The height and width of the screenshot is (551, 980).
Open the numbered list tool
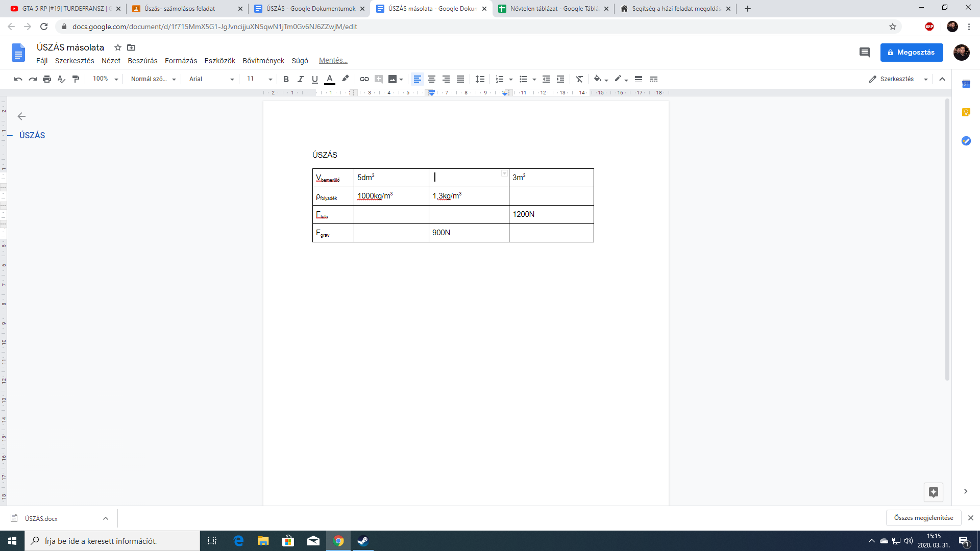coord(500,79)
